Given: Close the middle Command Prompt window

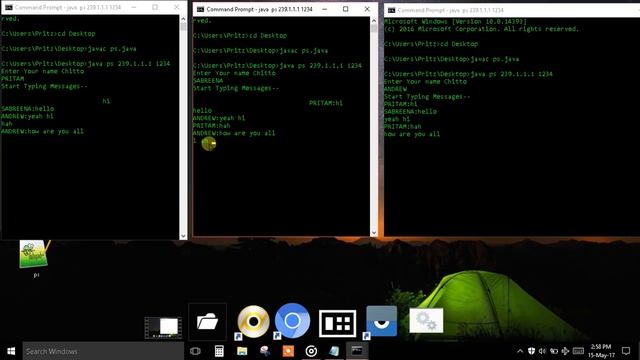Looking at the screenshot, I should pos(367,9).
